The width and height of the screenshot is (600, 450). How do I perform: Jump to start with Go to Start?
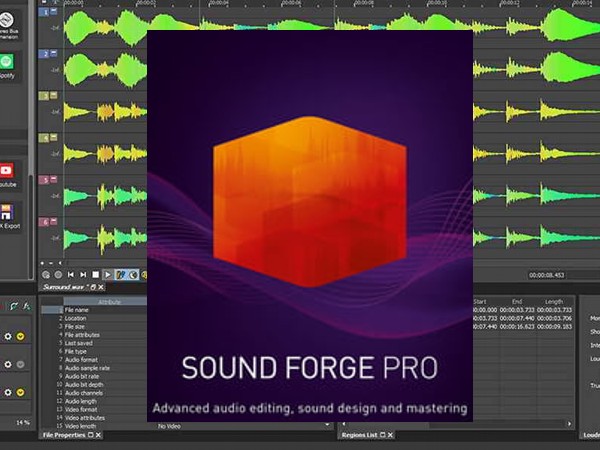(71, 275)
